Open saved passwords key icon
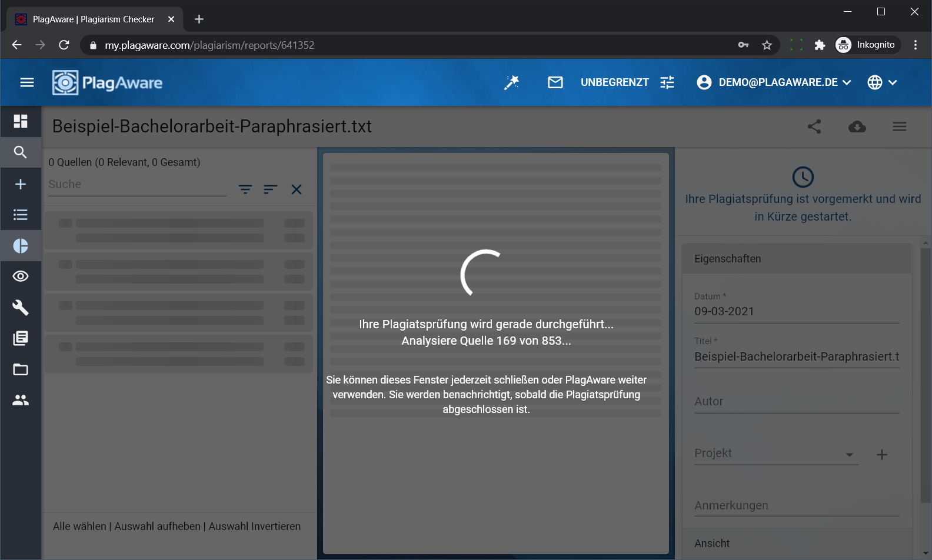Viewport: 932px width, 560px height. (x=743, y=45)
